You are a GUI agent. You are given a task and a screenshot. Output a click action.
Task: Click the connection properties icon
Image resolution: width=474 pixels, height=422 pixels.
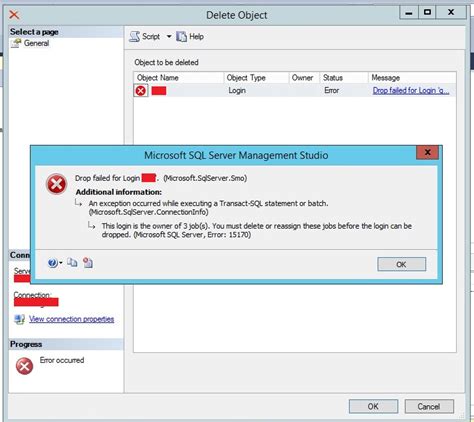19,319
